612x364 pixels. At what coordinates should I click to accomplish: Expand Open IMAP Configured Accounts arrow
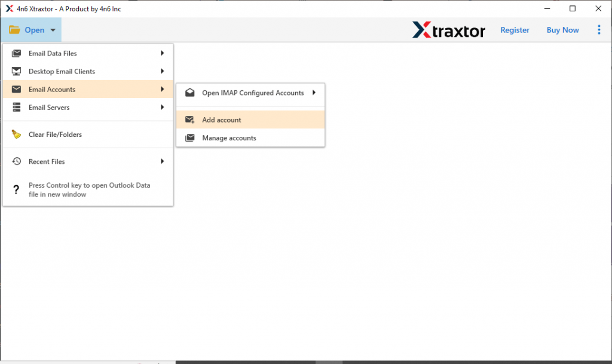click(x=314, y=93)
